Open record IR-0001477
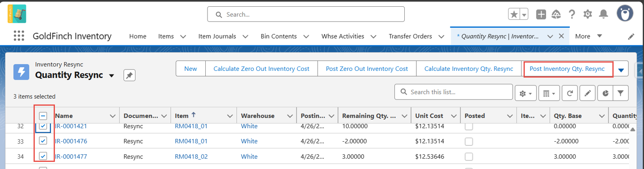 click(71, 156)
